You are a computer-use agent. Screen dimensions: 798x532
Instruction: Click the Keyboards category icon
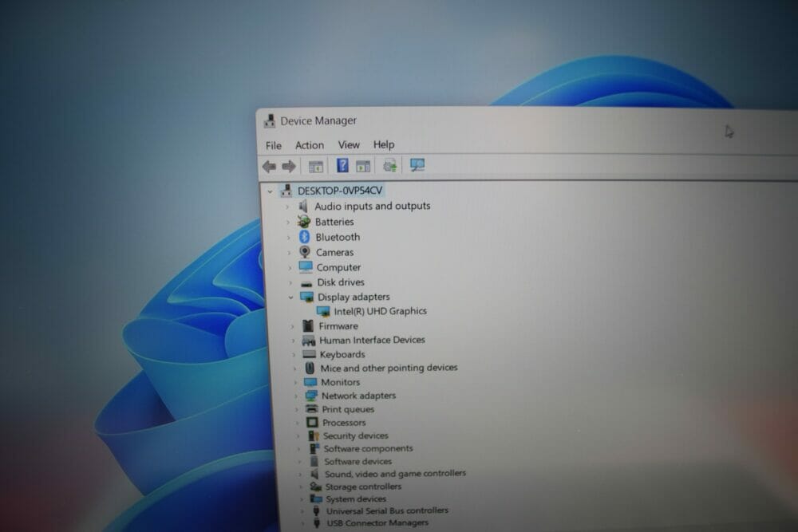click(x=310, y=354)
